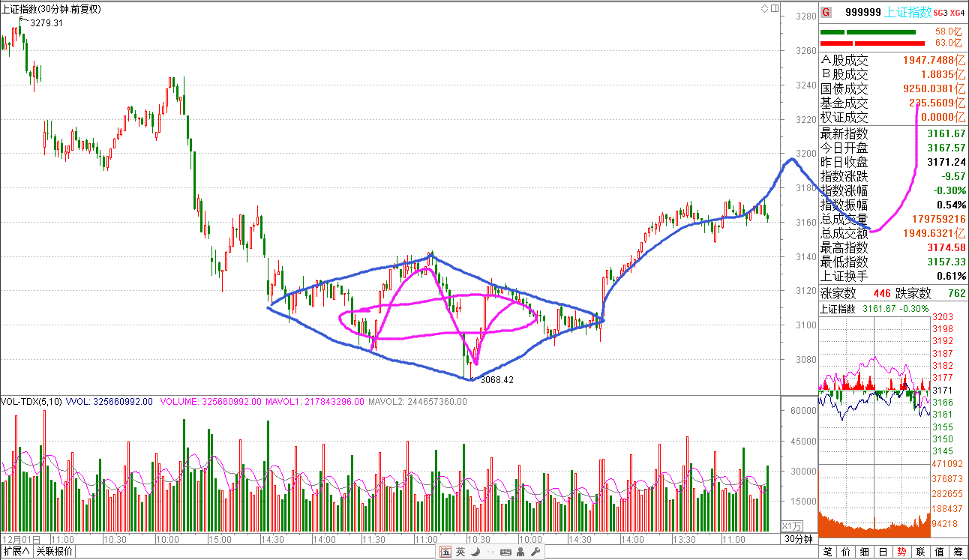This screenshot has height=560, width=969.
Task: Select the 日 tab in bottom panel
Action: point(883,552)
